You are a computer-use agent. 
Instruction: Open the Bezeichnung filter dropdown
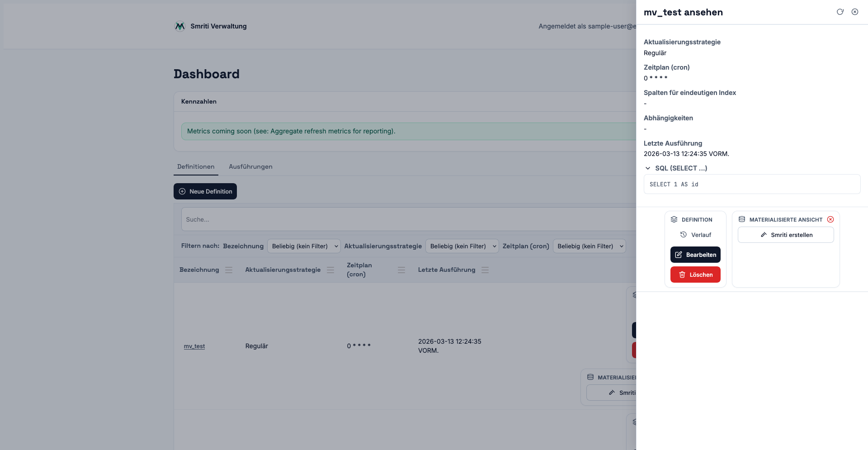pos(304,246)
